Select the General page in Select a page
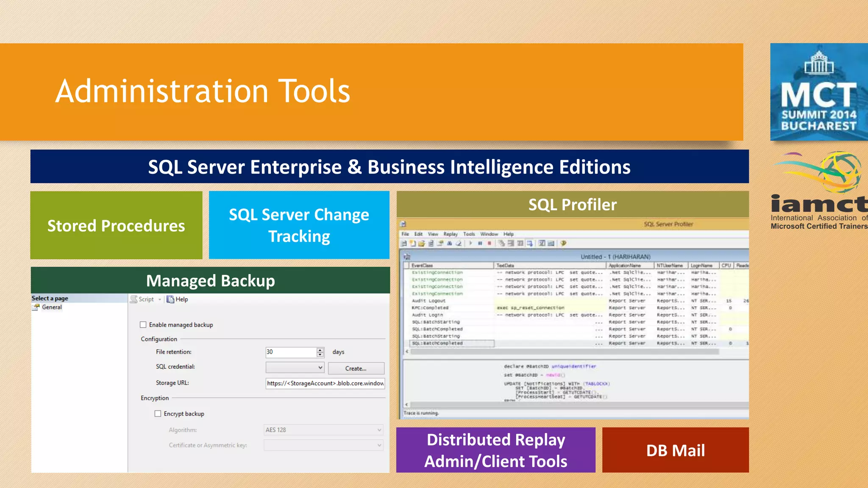868x488 pixels. tap(52, 307)
